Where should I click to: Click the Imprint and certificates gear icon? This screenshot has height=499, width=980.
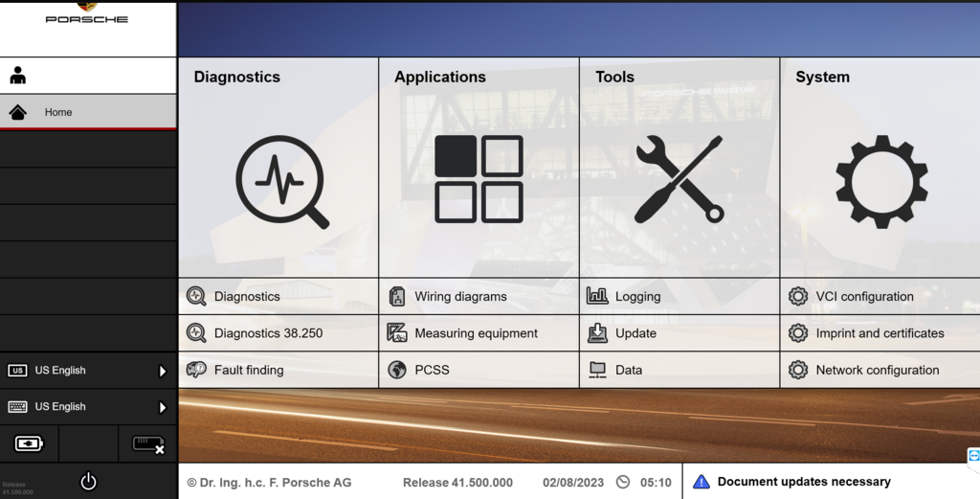tap(798, 332)
